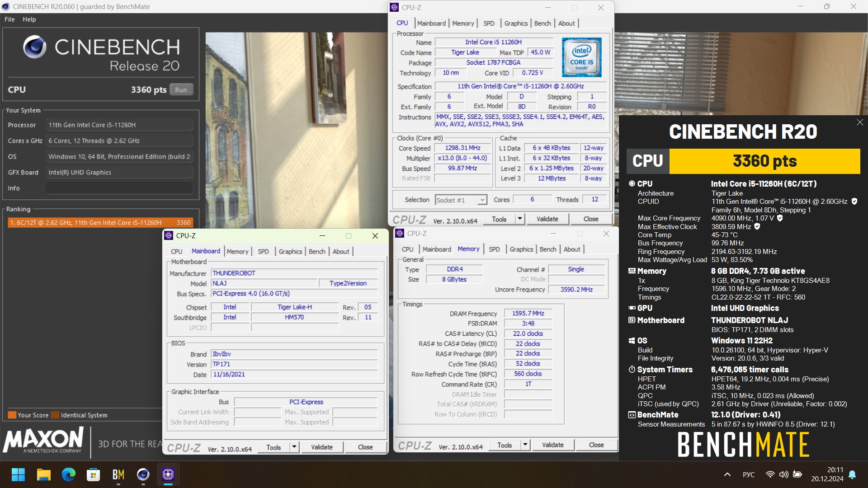Open notification bell icon

point(852,474)
